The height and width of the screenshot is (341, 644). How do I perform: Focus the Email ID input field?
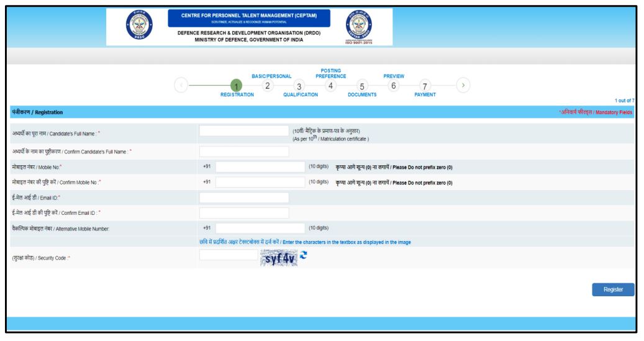[x=244, y=198]
